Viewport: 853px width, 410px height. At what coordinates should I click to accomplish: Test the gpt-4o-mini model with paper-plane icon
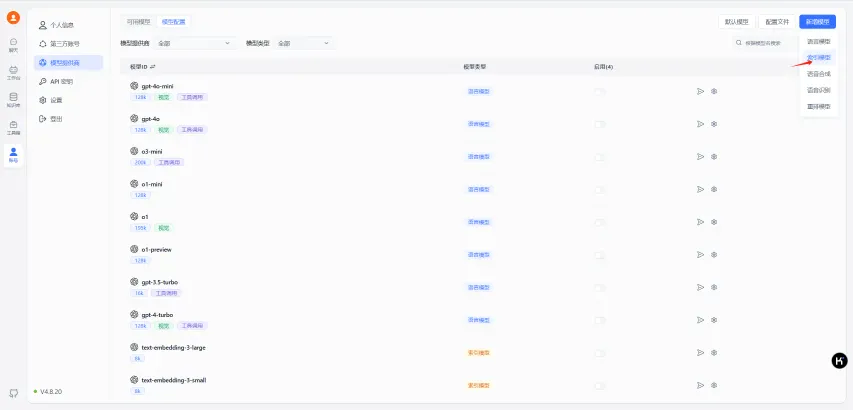click(x=700, y=91)
